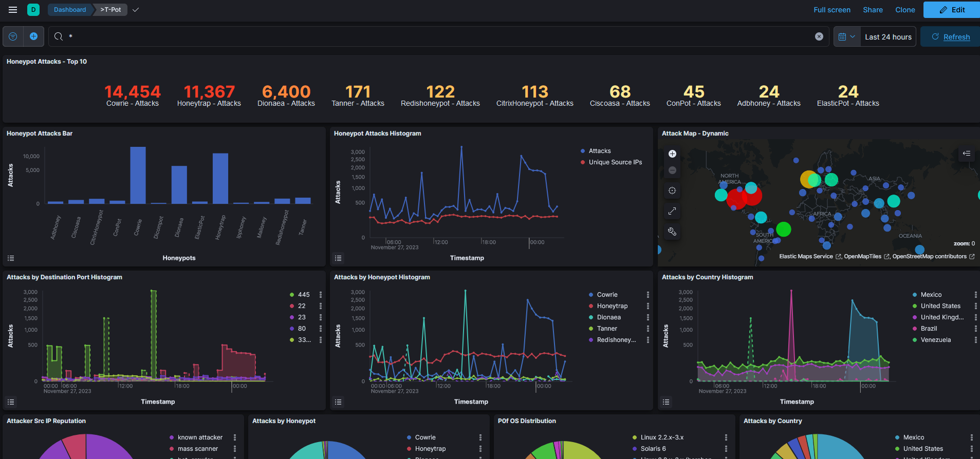Click the green 445 legend color dot
The image size is (980, 459).
click(x=292, y=295)
